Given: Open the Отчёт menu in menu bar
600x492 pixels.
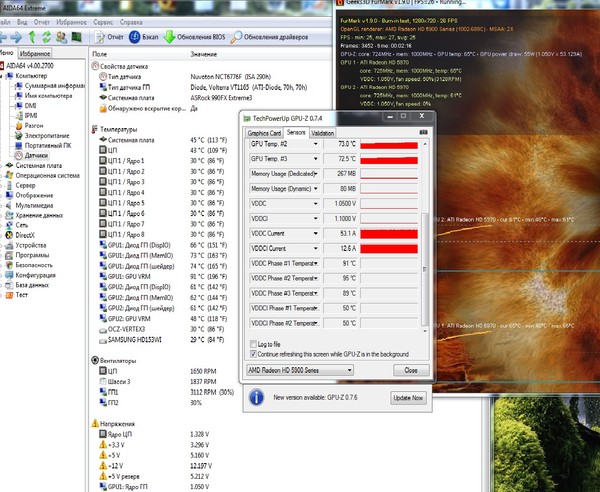Looking at the screenshot, I should [x=42, y=22].
